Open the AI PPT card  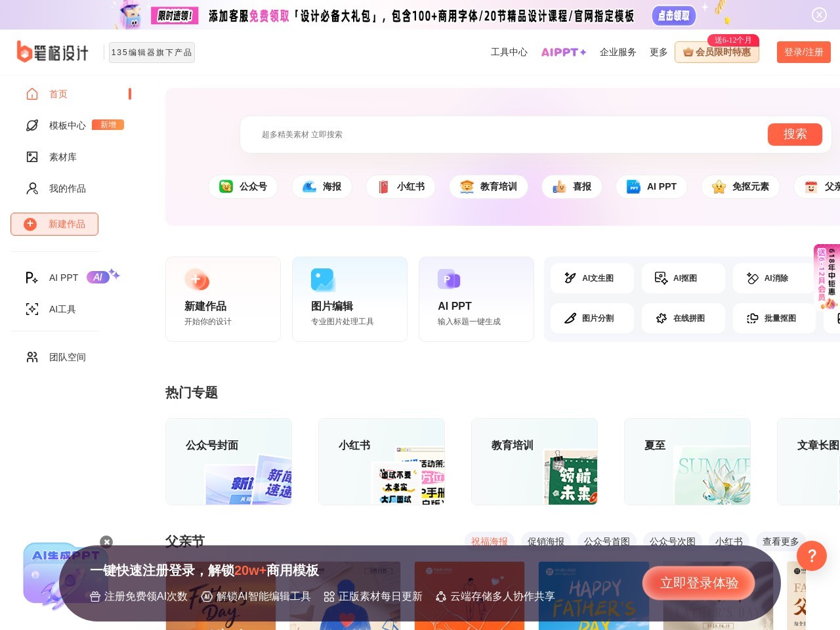476,299
